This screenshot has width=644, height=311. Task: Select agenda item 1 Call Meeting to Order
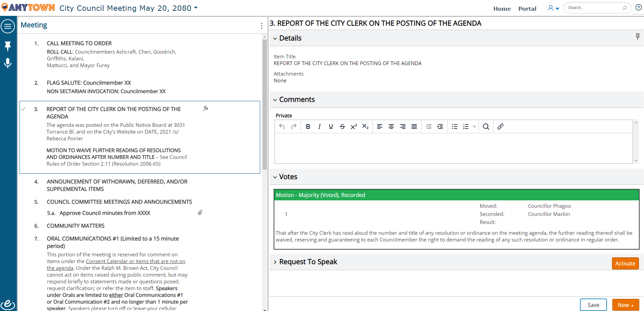pos(79,43)
